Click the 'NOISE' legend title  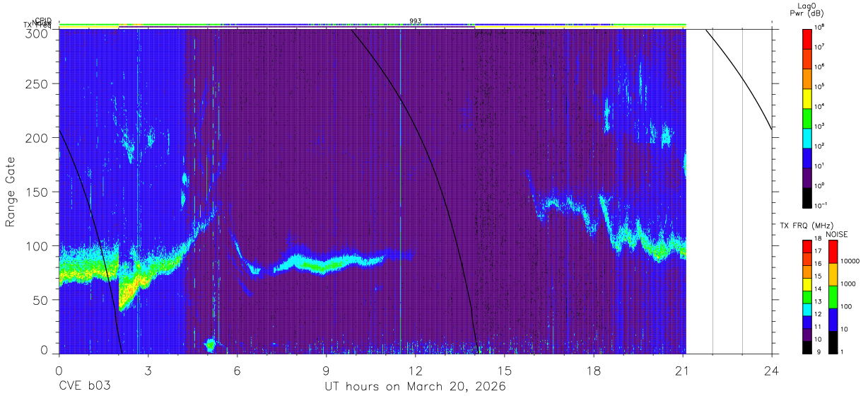pyautogui.click(x=837, y=234)
